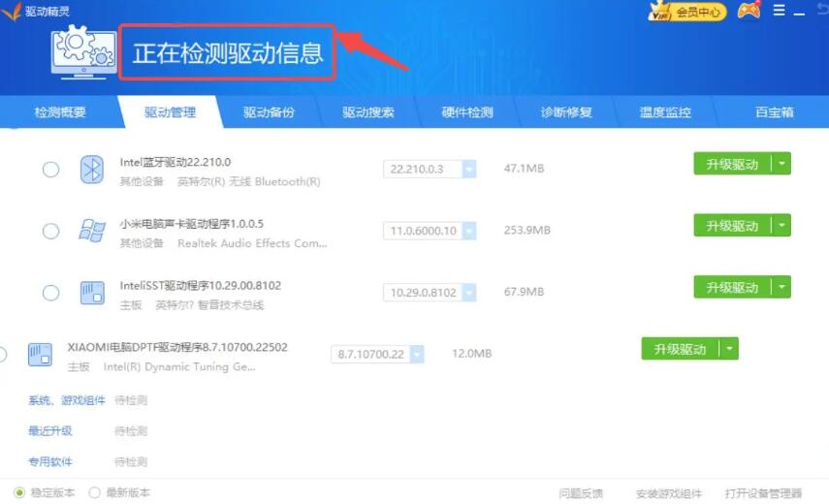Image resolution: width=829 pixels, height=504 pixels.
Task: Click the 47.1MB size value
Action: [x=524, y=169]
